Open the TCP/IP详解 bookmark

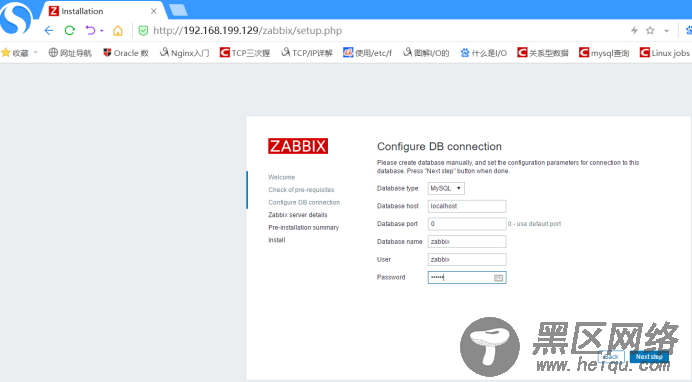click(307, 53)
